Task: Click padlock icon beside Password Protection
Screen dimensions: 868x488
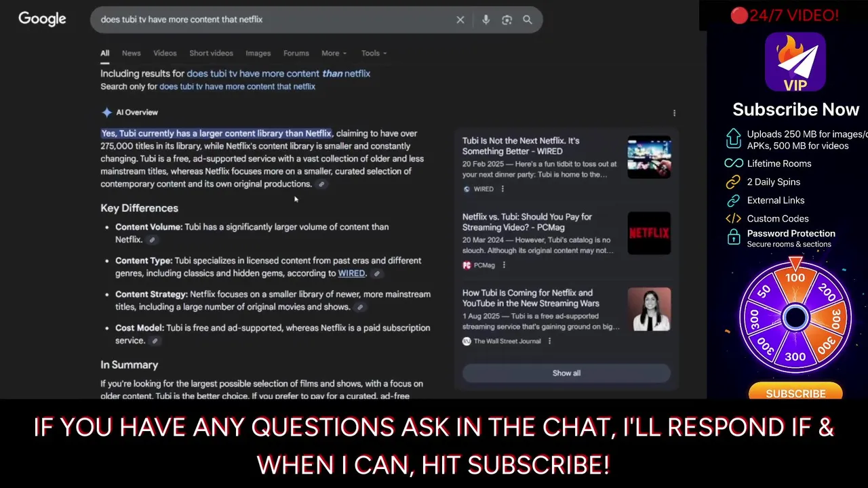Action: click(x=733, y=237)
